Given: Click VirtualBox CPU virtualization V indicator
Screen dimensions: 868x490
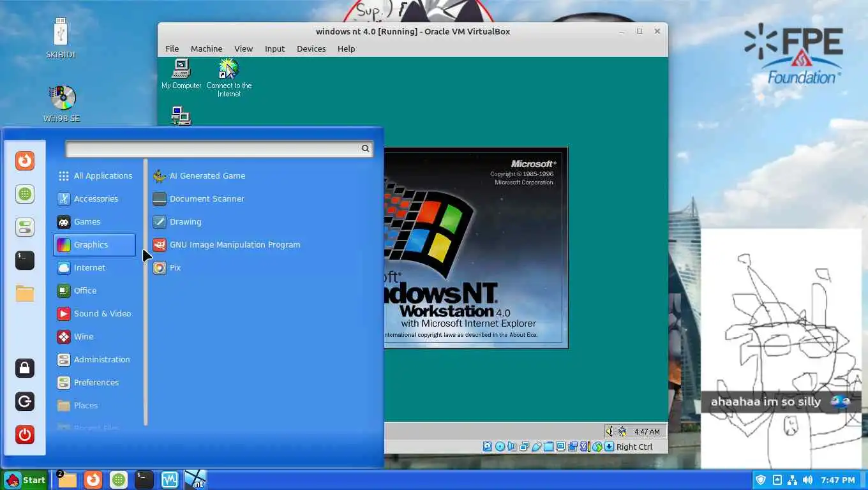Looking at the screenshot, I should pos(585,447).
